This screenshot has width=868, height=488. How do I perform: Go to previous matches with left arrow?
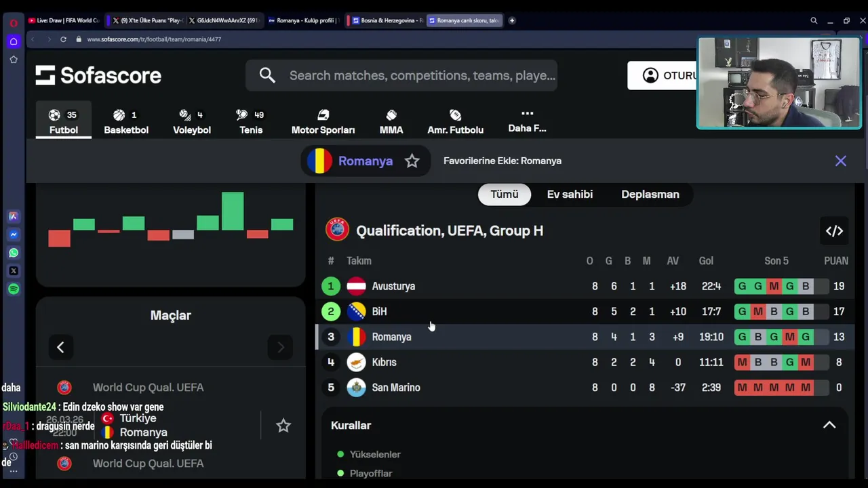(60, 348)
